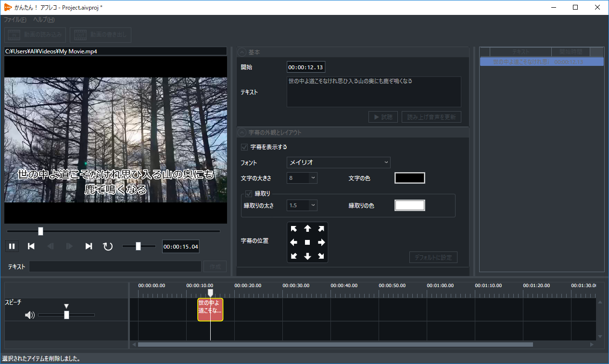Click the テキスト column header in list
Screen dimensions: 609x364
[x=520, y=51]
